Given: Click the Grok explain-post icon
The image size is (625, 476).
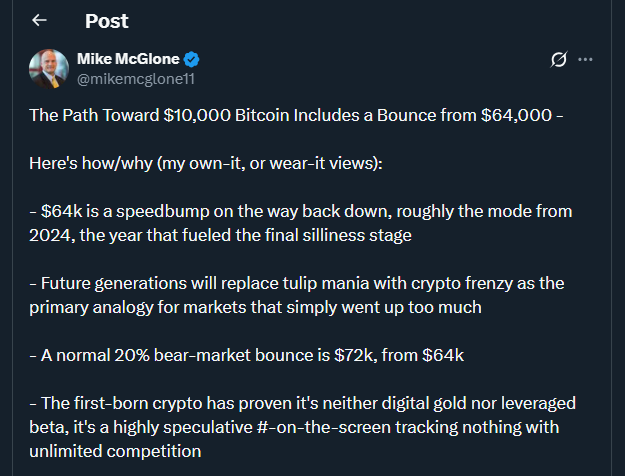Looking at the screenshot, I should click(560, 59).
